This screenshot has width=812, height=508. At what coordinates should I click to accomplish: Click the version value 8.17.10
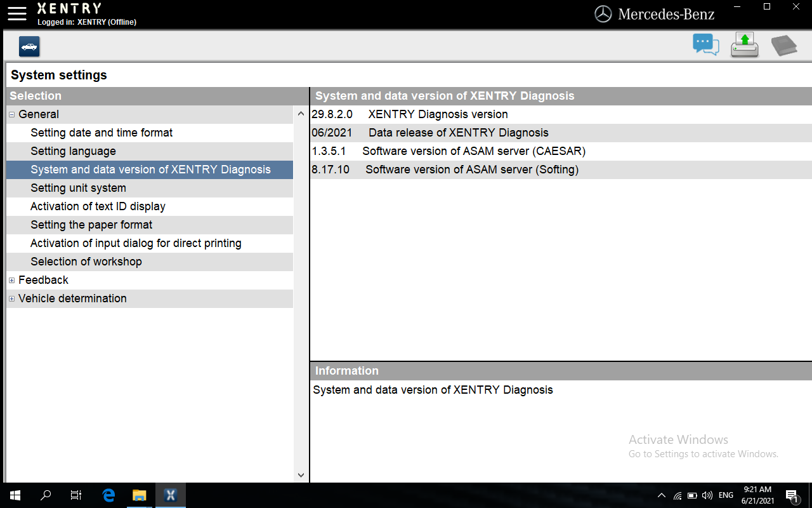click(x=331, y=170)
